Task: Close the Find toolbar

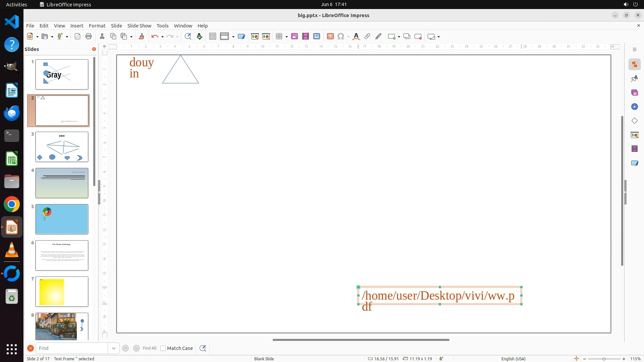Action: [30, 348]
